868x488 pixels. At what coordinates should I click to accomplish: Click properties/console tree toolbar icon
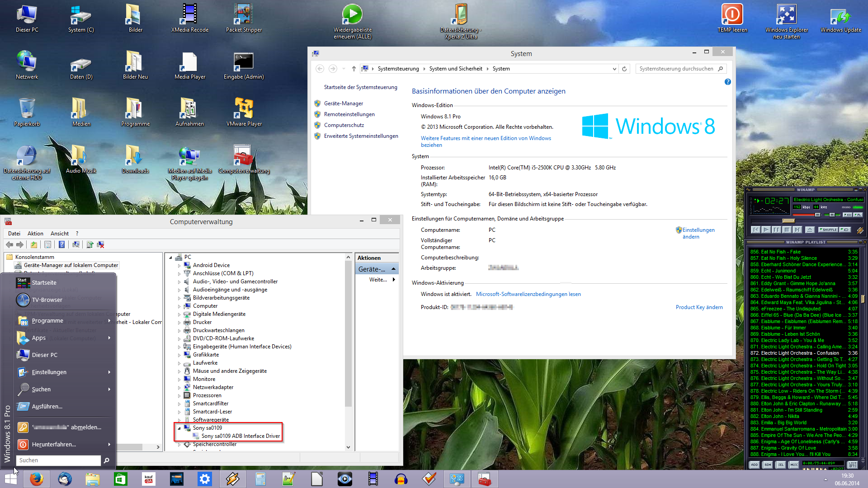point(47,244)
